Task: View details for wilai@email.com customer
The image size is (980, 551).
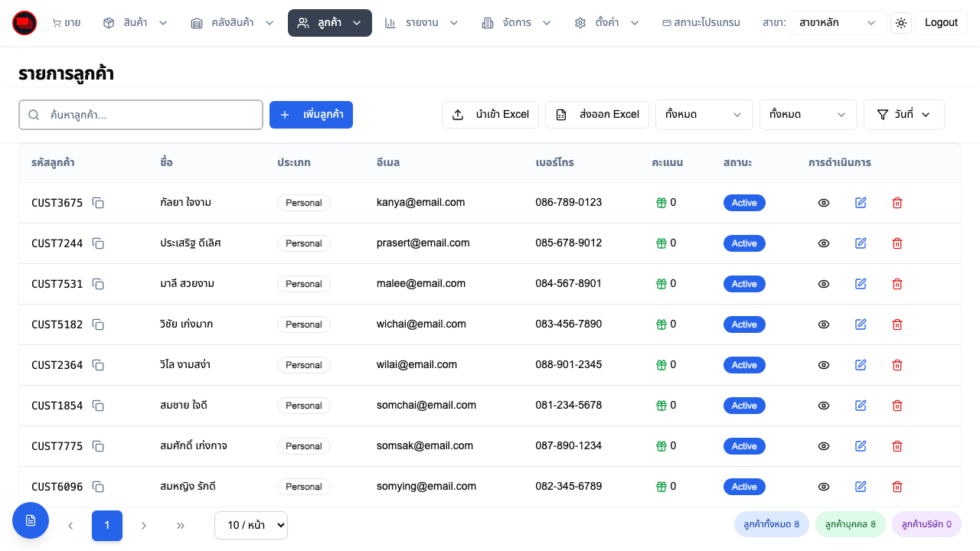Action: pyautogui.click(x=824, y=365)
